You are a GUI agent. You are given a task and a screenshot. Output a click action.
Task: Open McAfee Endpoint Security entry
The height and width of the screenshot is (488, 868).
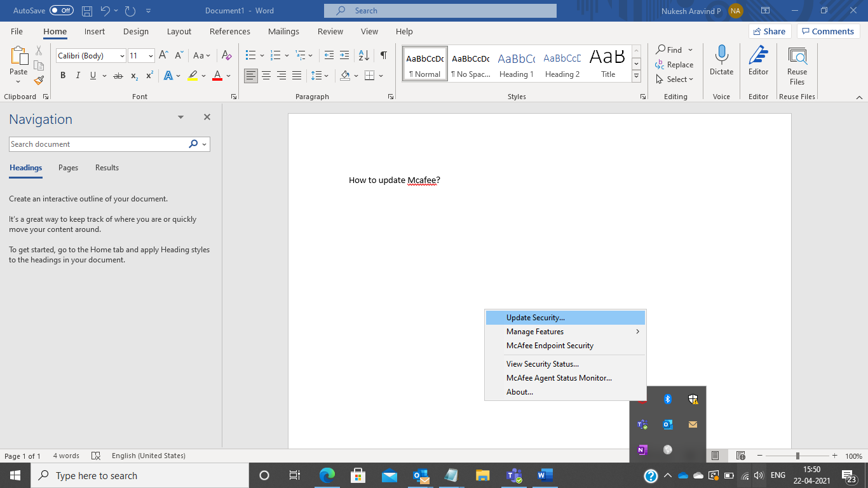pos(566,346)
